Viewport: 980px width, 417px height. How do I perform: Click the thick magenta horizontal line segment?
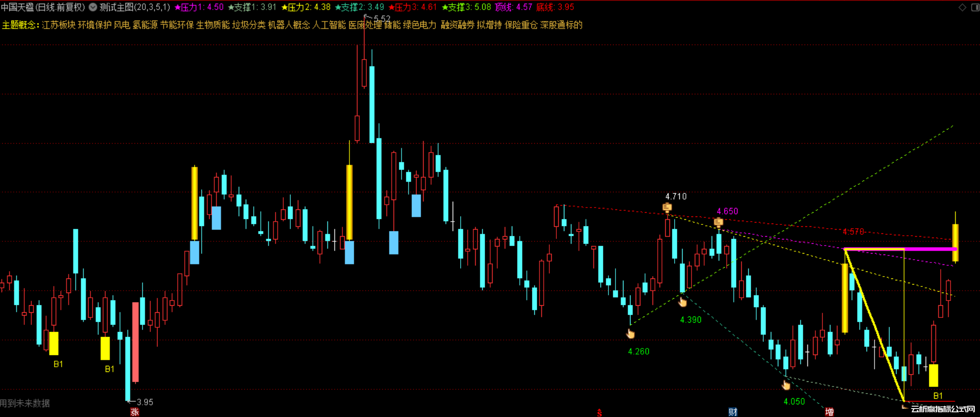[930, 249]
